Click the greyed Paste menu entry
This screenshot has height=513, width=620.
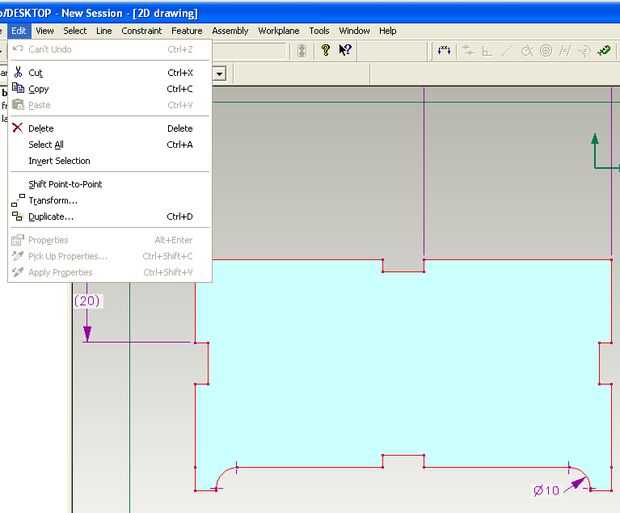110,105
